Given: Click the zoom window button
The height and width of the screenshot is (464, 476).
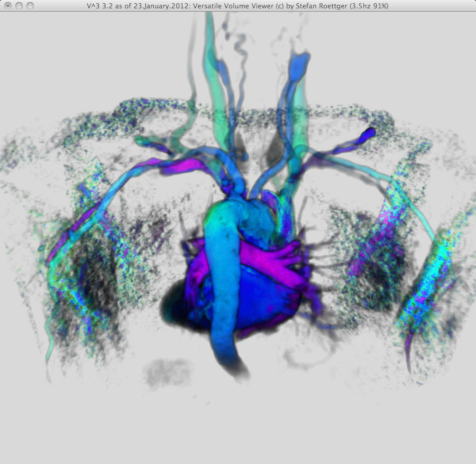Looking at the screenshot, I should (30, 6).
